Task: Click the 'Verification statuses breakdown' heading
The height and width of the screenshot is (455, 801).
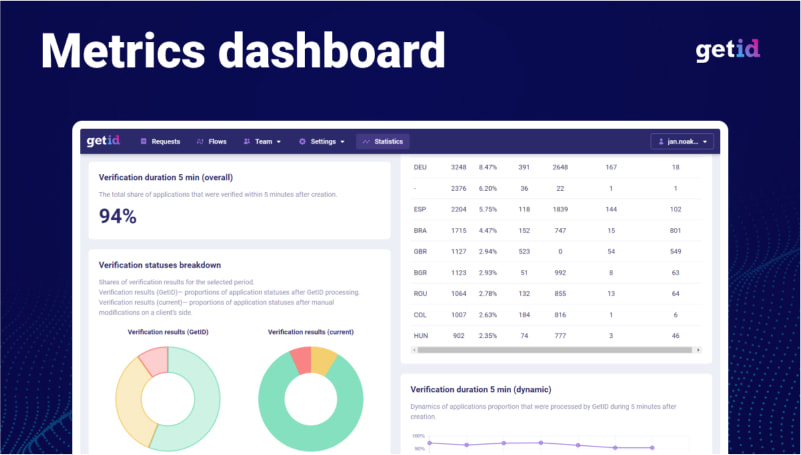Action: pos(160,265)
